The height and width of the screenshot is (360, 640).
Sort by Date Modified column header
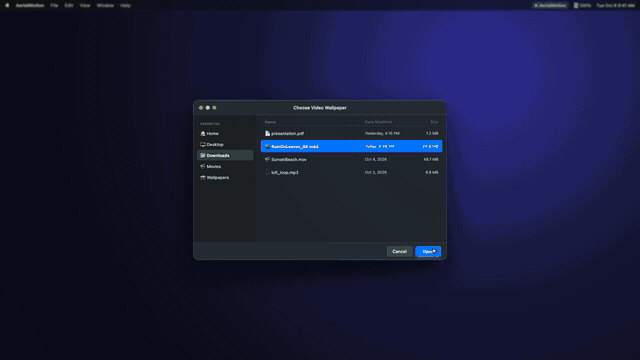pos(378,122)
